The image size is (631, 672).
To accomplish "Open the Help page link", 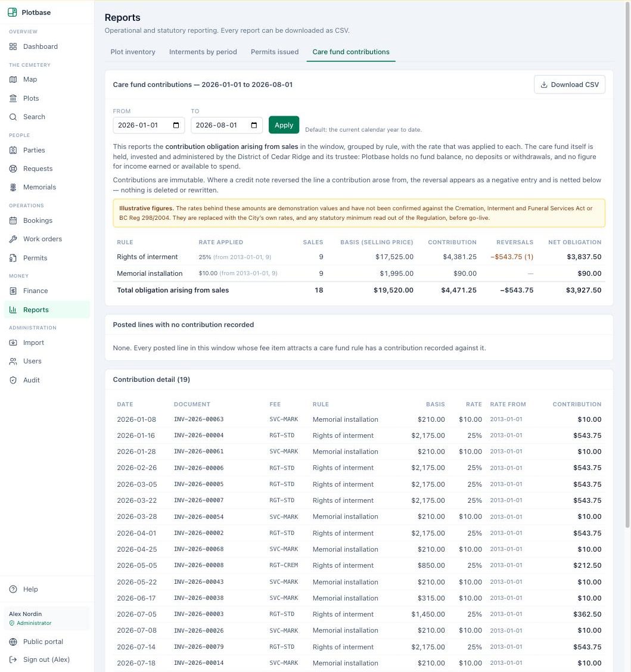I will point(46,589).
